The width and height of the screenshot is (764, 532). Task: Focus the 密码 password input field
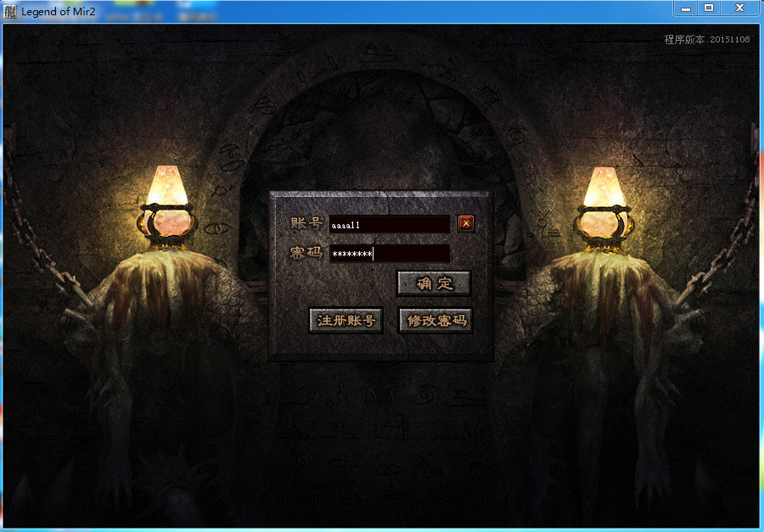[x=390, y=254]
